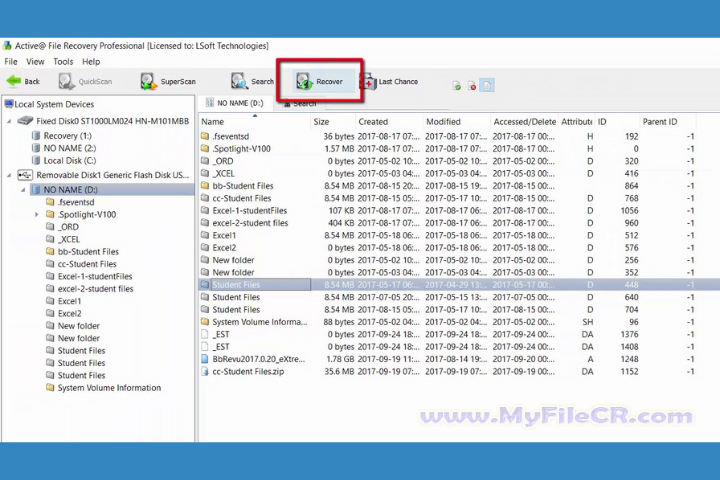This screenshot has width=720, height=480.
Task: Click the magnifier disk icon on Search button
Action: pyautogui.click(x=239, y=81)
